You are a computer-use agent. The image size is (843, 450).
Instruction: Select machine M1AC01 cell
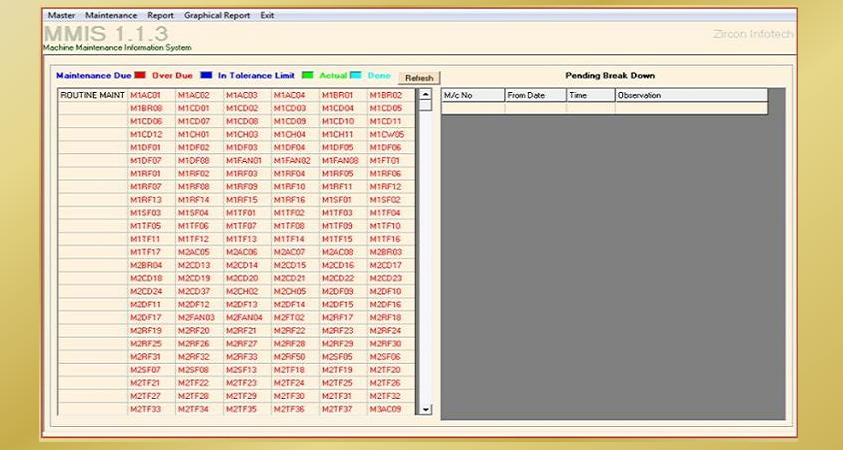[x=151, y=95]
